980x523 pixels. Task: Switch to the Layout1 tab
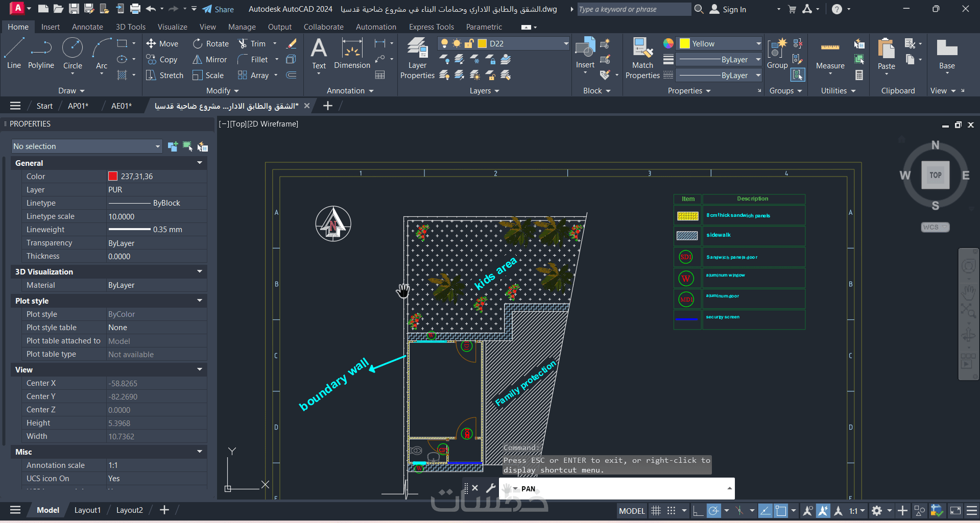pos(87,510)
